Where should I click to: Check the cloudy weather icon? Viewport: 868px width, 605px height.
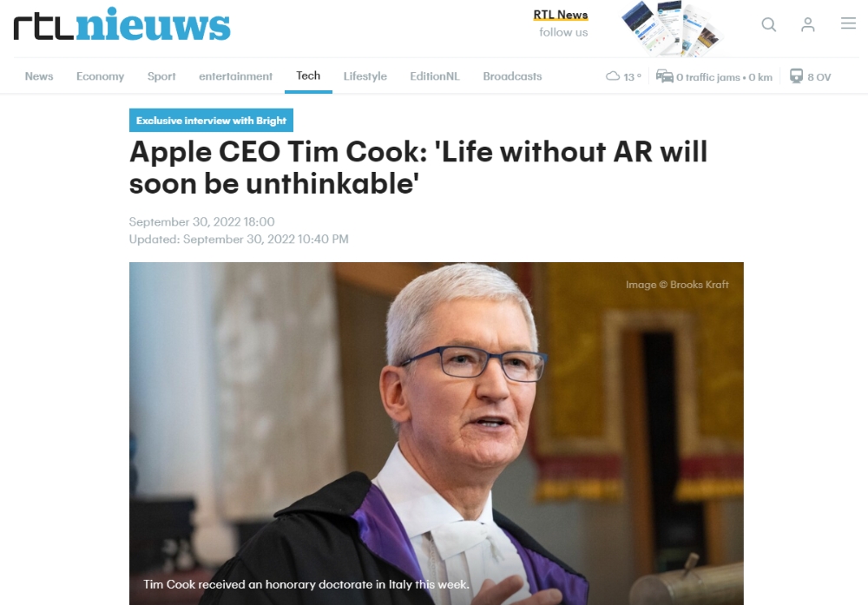click(612, 76)
